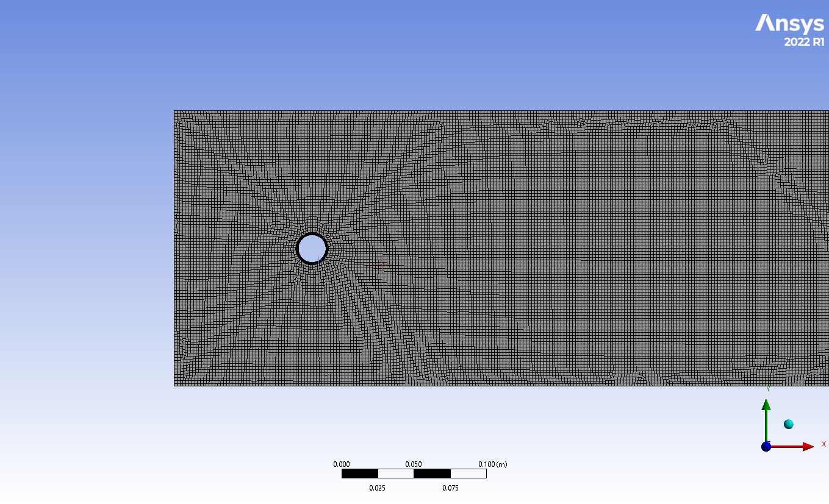The height and width of the screenshot is (504, 829).
Task: Click the blue crosshair on the hole edge
Action: click(318, 261)
